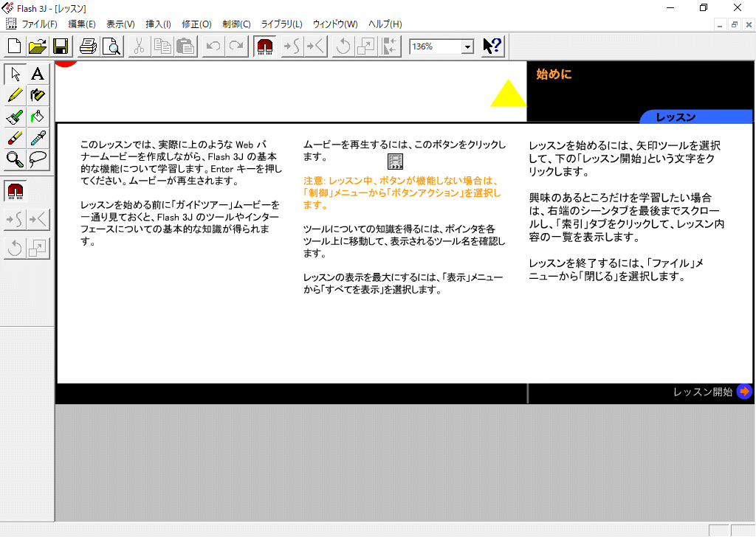The image size is (756, 537).
Task: Copy with the toolbar copy icon
Action: [x=162, y=46]
